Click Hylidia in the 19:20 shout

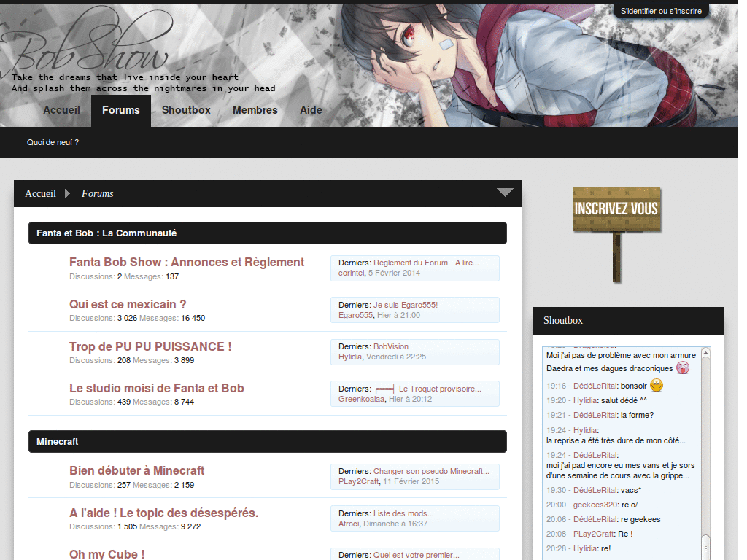585,400
